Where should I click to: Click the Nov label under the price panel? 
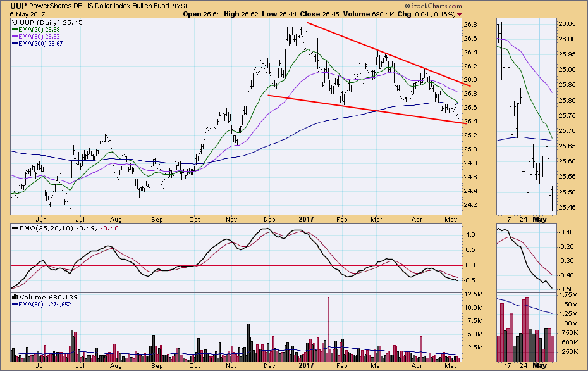(x=231, y=219)
